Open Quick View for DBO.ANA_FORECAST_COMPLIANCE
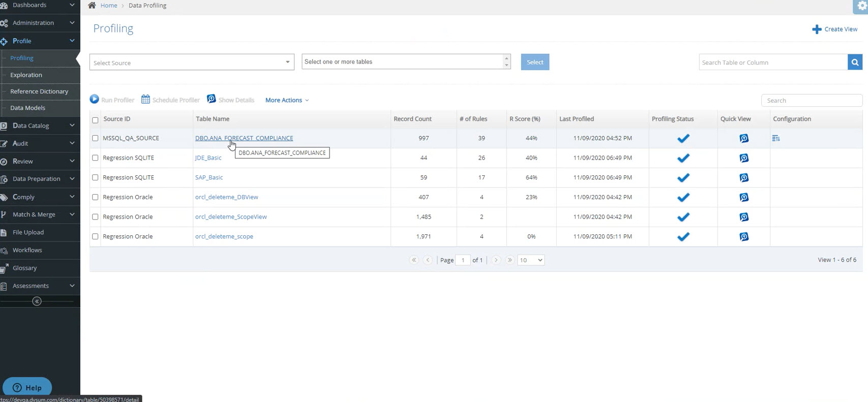 click(x=744, y=138)
